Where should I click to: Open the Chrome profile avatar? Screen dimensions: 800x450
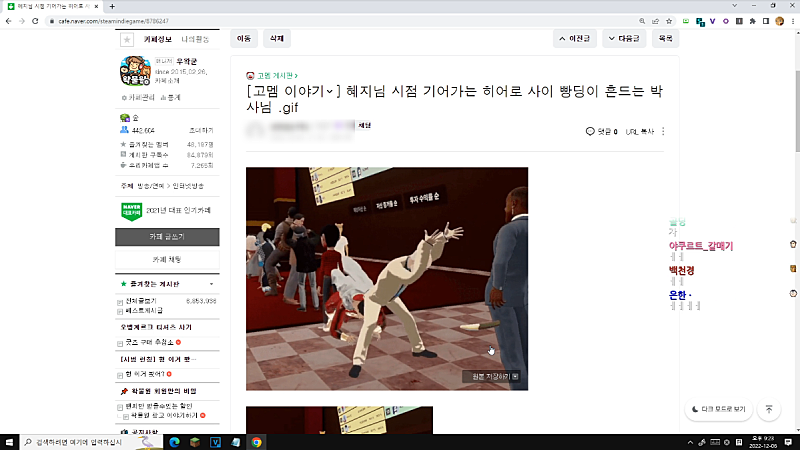779,21
